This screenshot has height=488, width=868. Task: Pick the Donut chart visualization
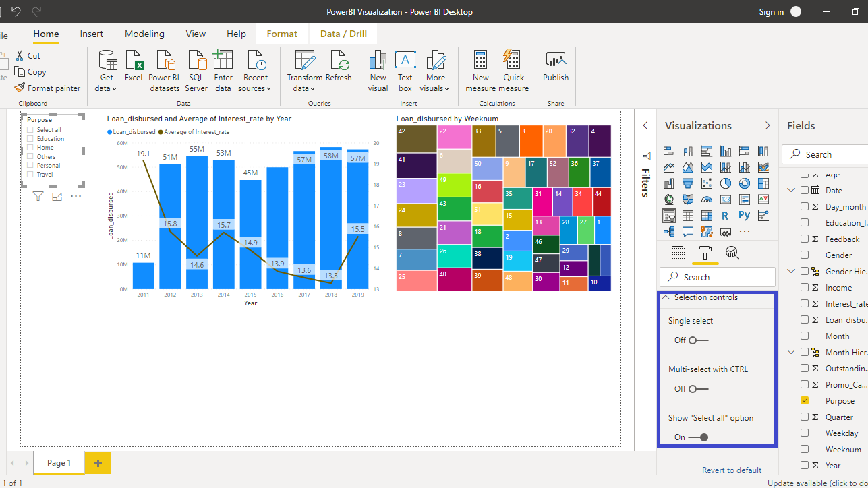[x=745, y=183]
